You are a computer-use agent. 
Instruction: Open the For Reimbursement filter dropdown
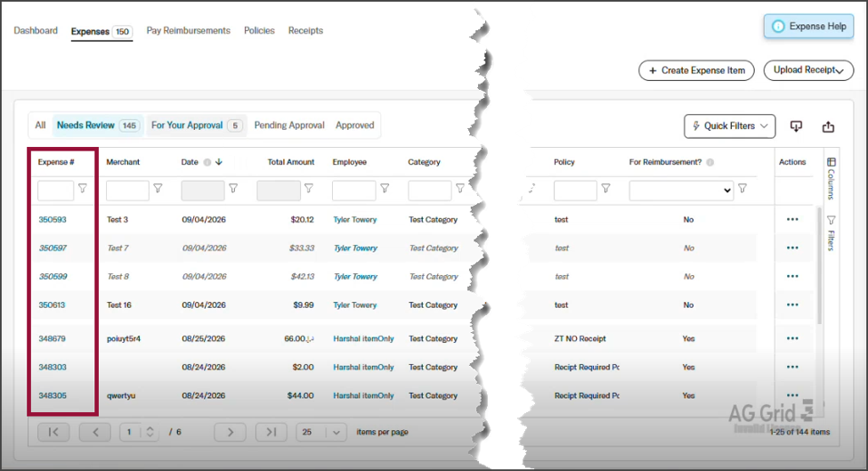tap(681, 191)
